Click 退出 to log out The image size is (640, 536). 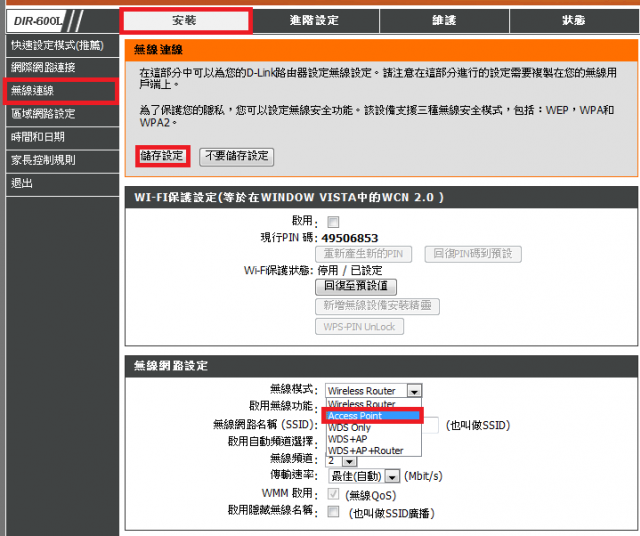tap(62, 183)
